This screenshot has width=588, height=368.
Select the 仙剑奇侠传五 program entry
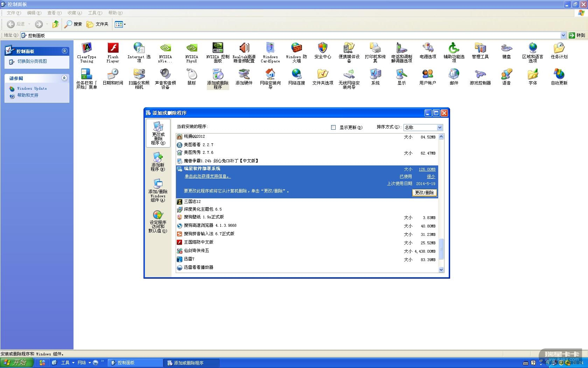(x=307, y=251)
